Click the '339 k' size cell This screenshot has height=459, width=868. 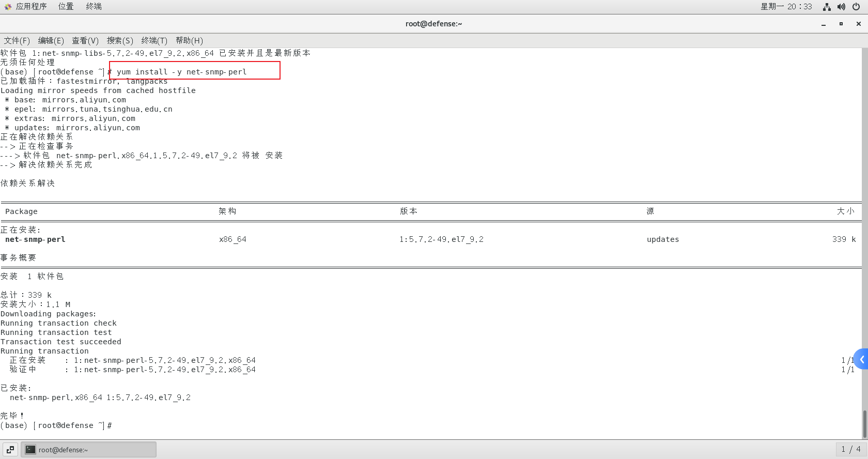click(844, 239)
